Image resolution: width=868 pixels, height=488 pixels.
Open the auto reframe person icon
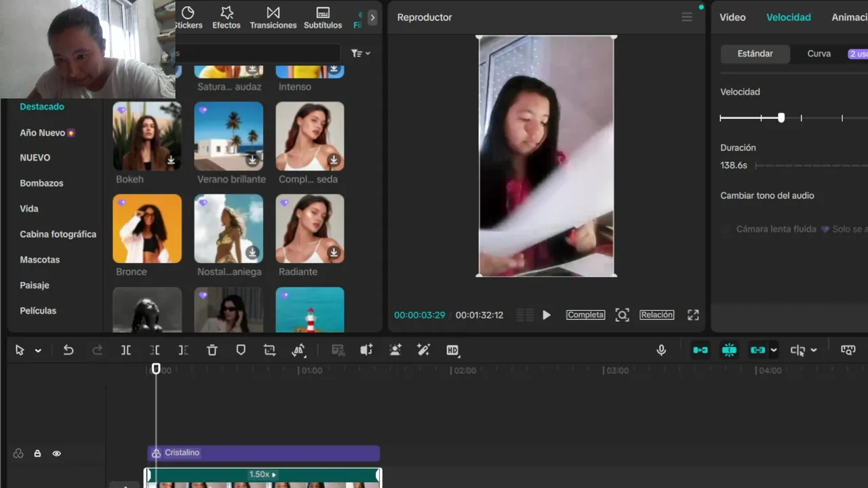[395, 350]
